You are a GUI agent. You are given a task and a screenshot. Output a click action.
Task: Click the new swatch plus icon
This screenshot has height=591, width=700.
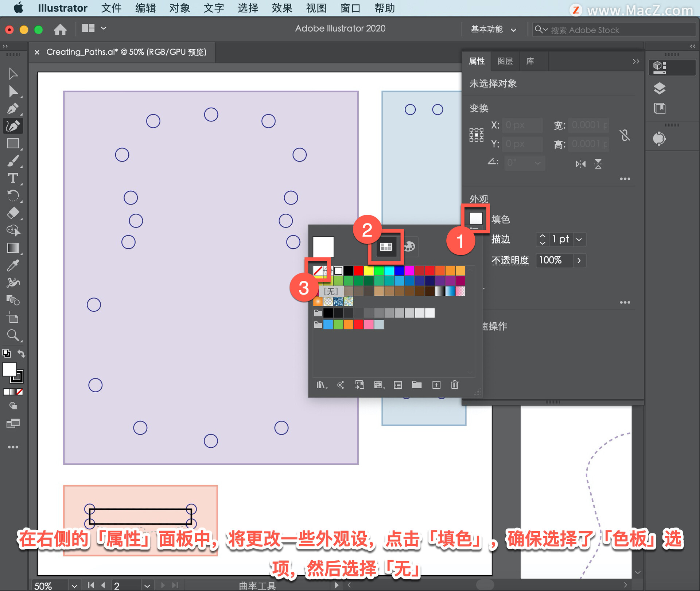click(x=436, y=385)
